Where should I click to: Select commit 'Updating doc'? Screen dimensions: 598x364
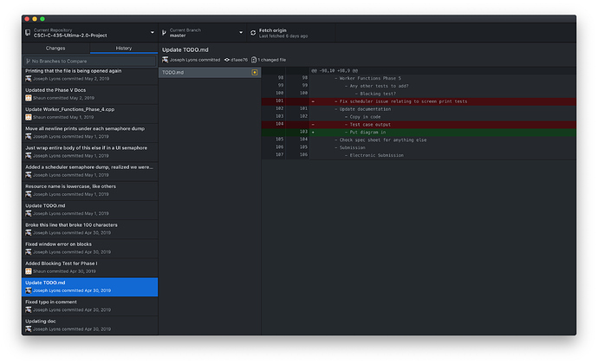(x=90, y=326)
